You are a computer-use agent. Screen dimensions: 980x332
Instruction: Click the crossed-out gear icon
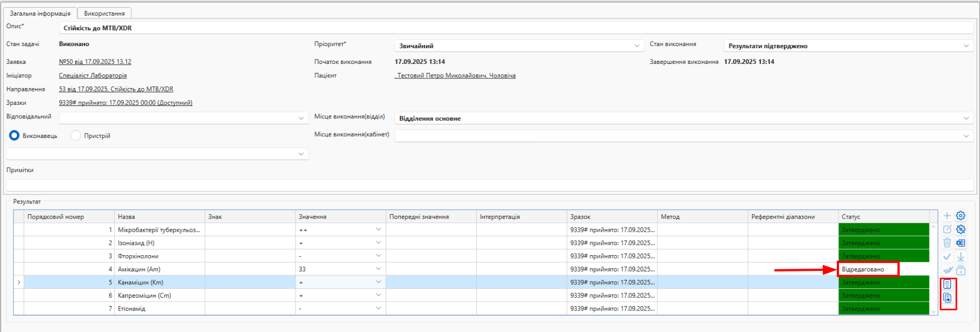tap(961, 229)
